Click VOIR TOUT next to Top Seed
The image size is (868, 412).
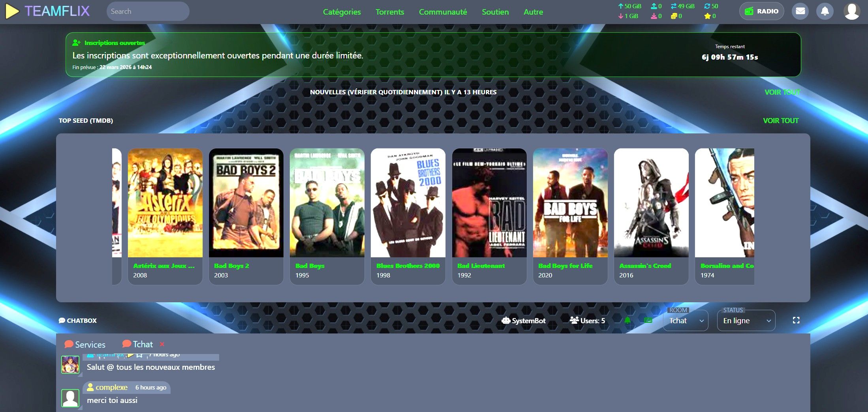[780, 121]
